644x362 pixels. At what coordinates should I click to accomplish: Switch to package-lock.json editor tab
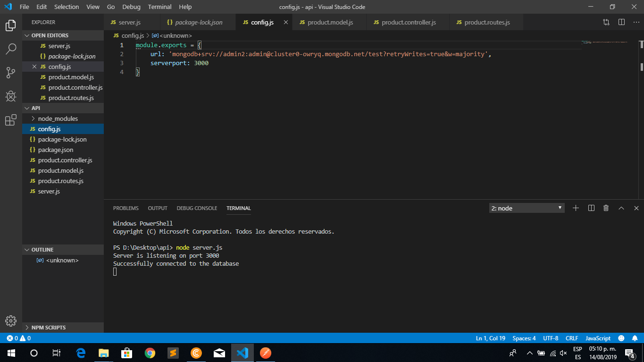(199, 22)
